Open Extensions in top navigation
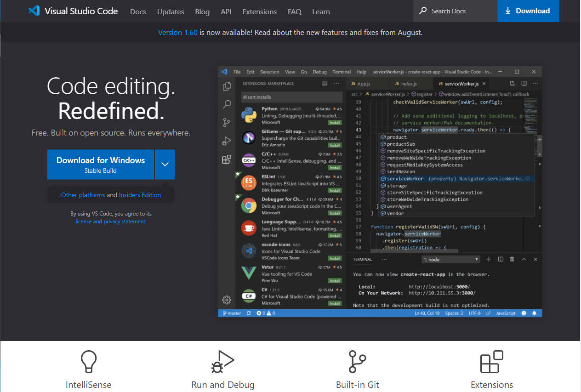Image resolution: width=581 pixels, height=392 pixels. pyautogui.click(x=260, y=11)
